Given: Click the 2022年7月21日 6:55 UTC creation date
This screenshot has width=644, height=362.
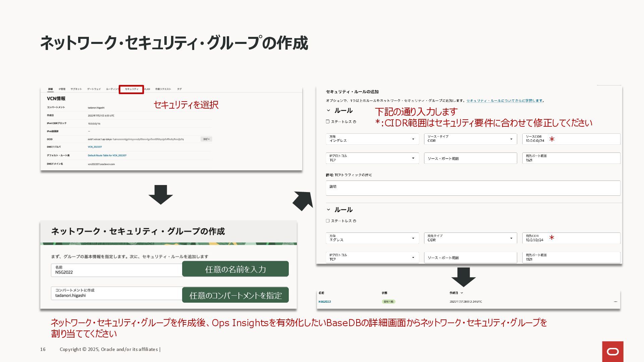Looking at the screenshot, I should (101, 116).
